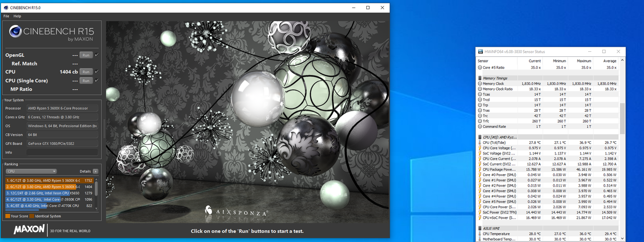Click the CPU Core Voltage lightning icon
644x242 pixels.
point(479,148)
